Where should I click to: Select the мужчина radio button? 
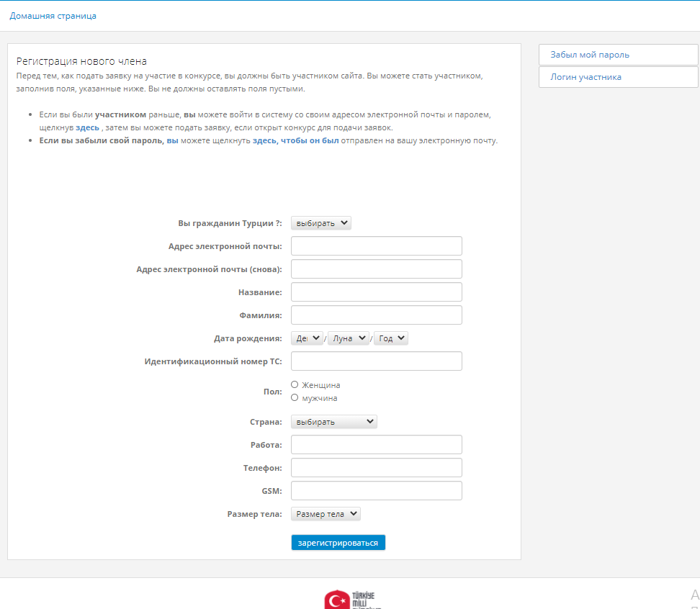[x=295, y=397]
